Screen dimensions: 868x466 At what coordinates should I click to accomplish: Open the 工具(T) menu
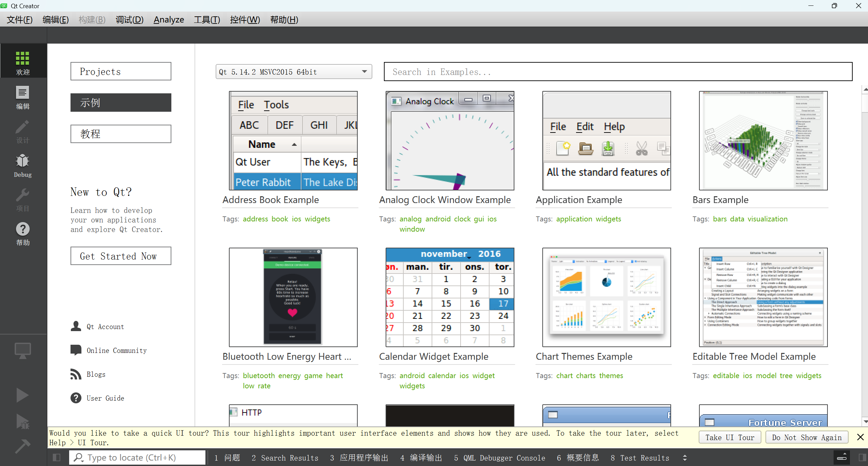[207, 19]
